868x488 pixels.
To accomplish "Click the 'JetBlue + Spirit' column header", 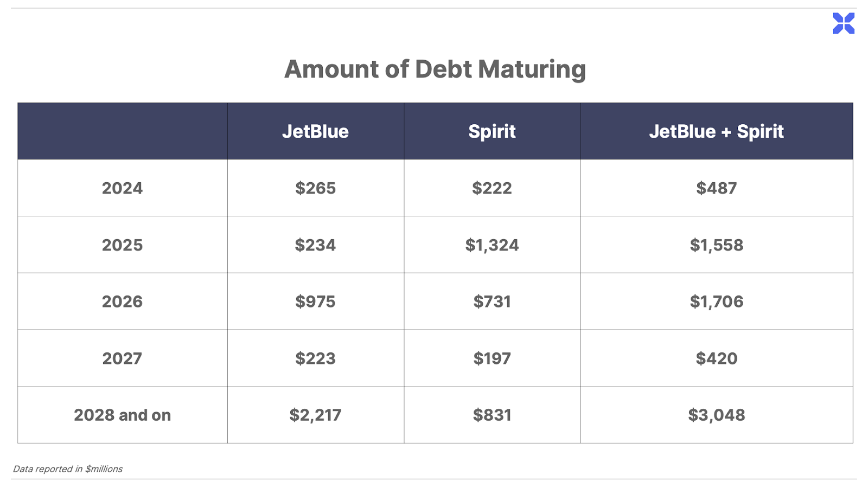I will 716,131.
